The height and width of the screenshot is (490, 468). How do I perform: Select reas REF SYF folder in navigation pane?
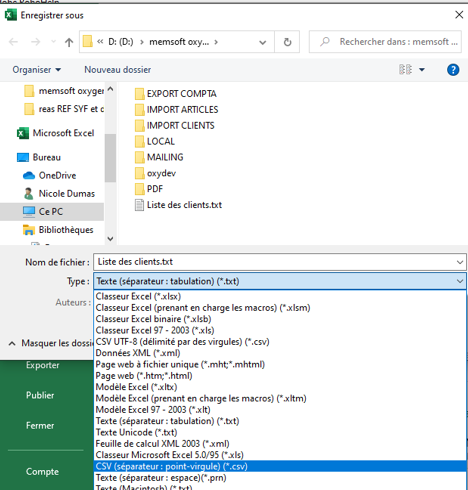pyautogui.click(x=64, y=109)
